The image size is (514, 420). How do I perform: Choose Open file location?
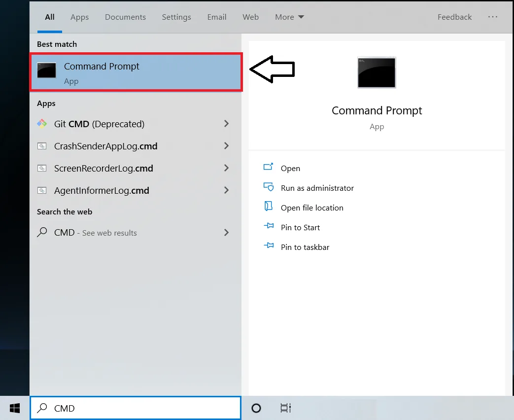click(x=312, y=208)
